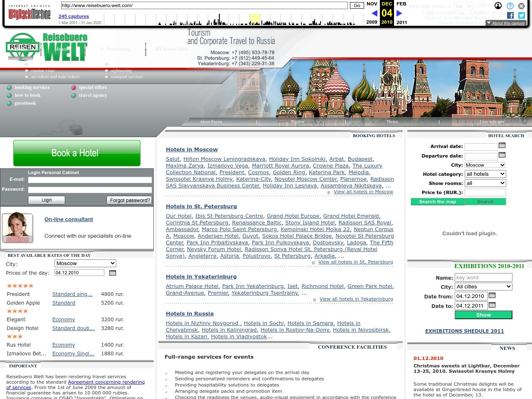Open the booking services menu item

(32, 87)
